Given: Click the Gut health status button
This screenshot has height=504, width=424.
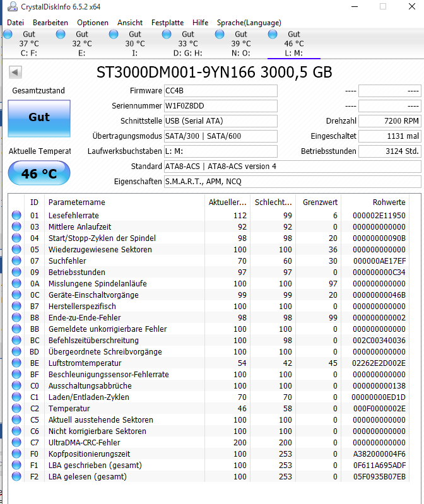Looking at the screenshot, I should click(x=39, y=119).
